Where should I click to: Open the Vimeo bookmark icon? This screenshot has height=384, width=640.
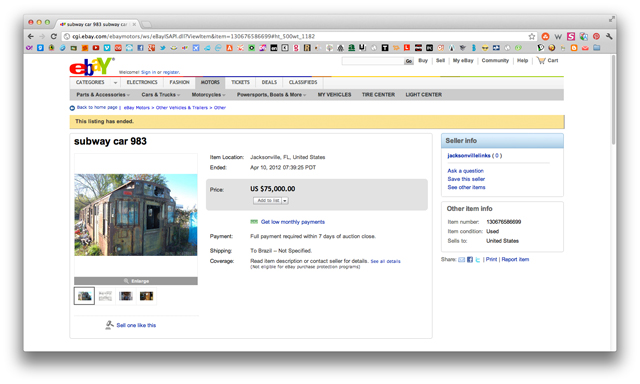click(107, 48)
